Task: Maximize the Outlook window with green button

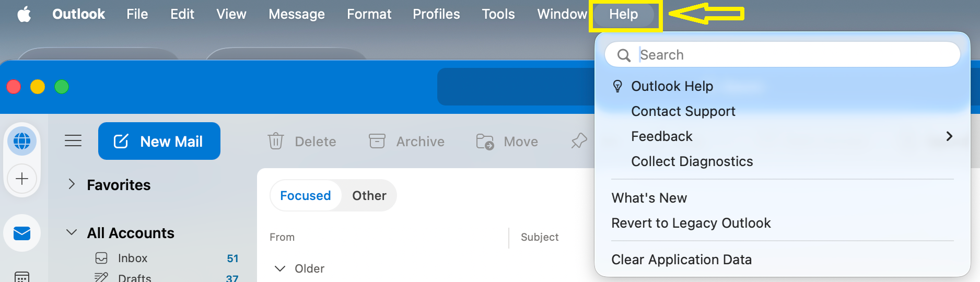Action: tap(62, 87)
